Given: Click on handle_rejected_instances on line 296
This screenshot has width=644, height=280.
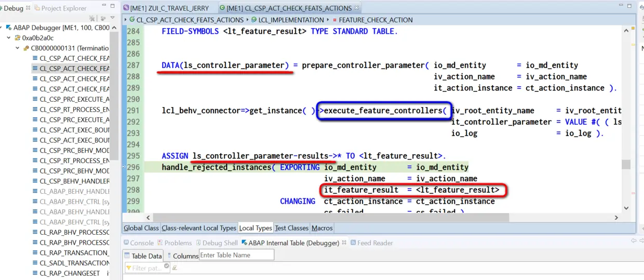Looking at the screenshot, I should tap(217, 167).
